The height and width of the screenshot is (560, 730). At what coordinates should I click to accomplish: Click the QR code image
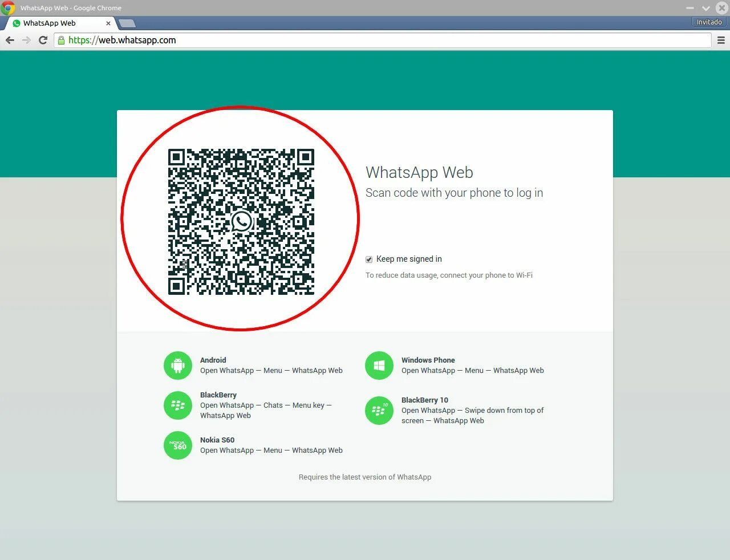(241, 222)
